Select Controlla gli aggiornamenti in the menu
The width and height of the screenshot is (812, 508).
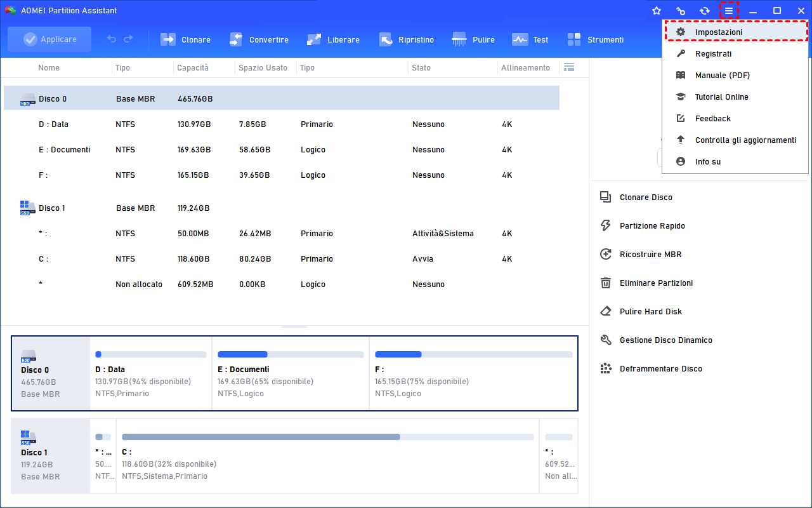click(735, 140)
